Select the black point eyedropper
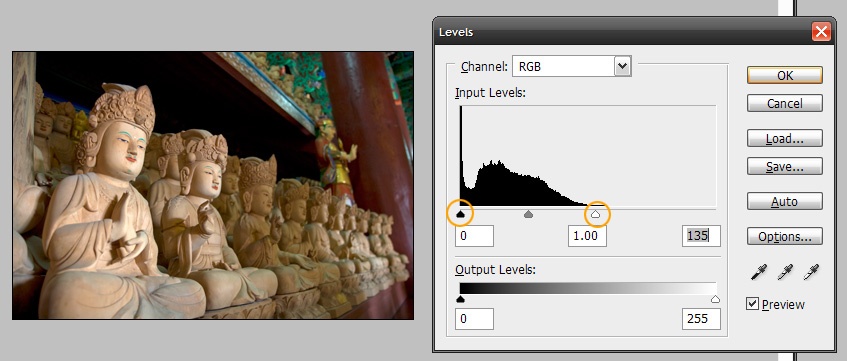This screenshot has width=847, height=361. [x=759, y=272]
